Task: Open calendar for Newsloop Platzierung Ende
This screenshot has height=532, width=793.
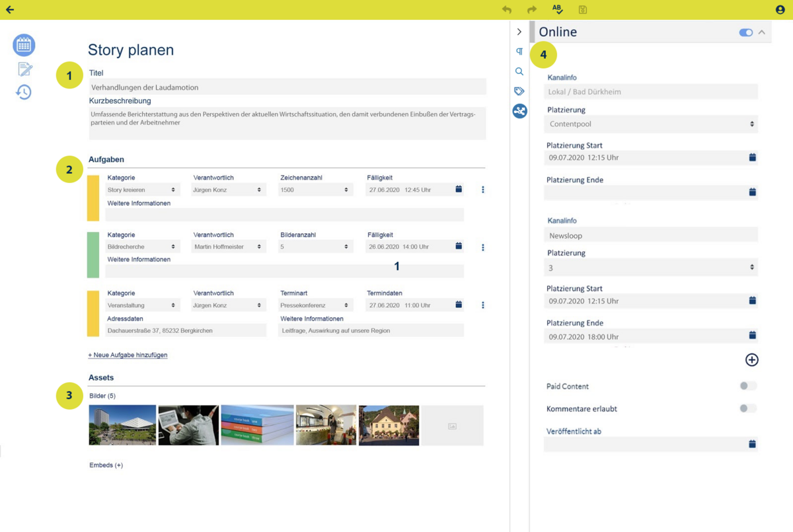Action: tap(752, 336)
